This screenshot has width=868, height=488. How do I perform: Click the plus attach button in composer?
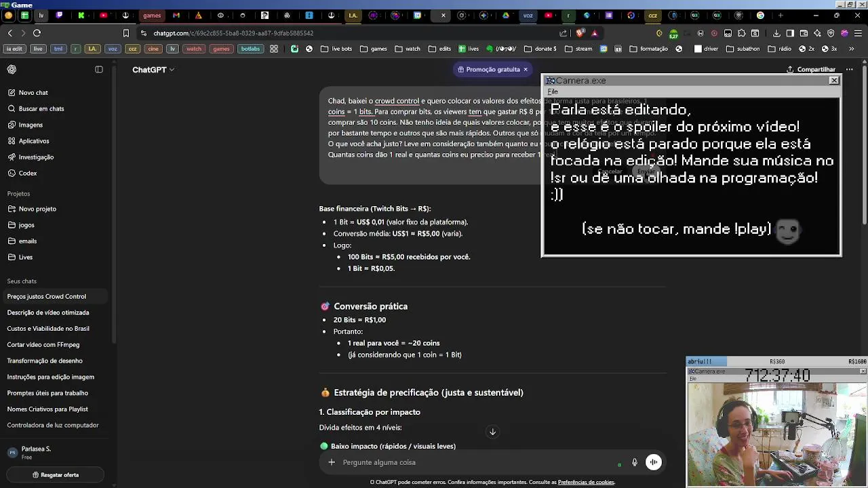[x=332, y=462]
